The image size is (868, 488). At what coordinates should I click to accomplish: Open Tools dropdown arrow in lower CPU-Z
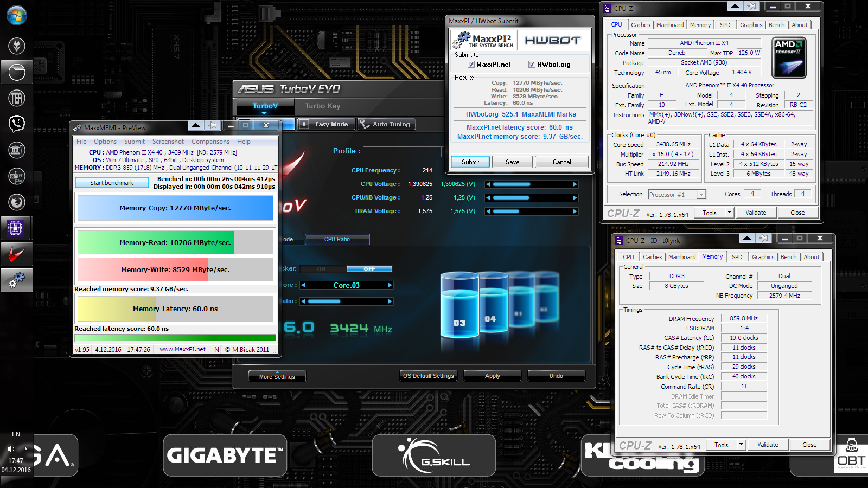click(741, 445)
